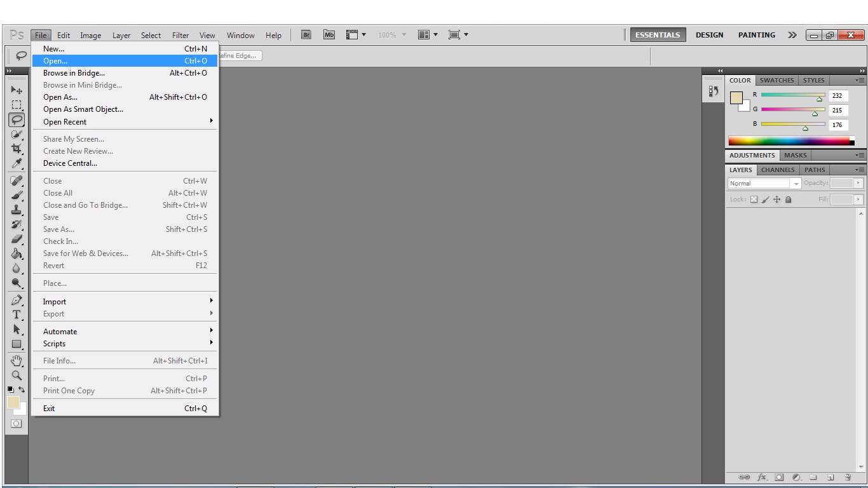
Task: Expand the Open Recent submenu
Action: click(x=125, y=122)
